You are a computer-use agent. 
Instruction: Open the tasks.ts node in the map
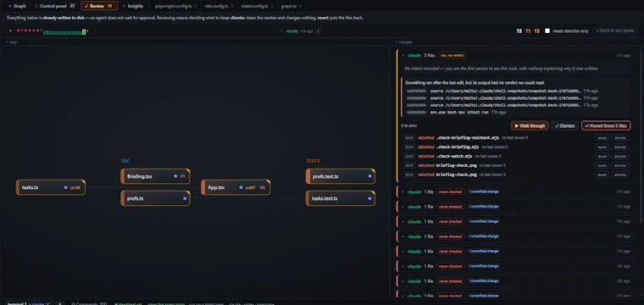[51, 187]
